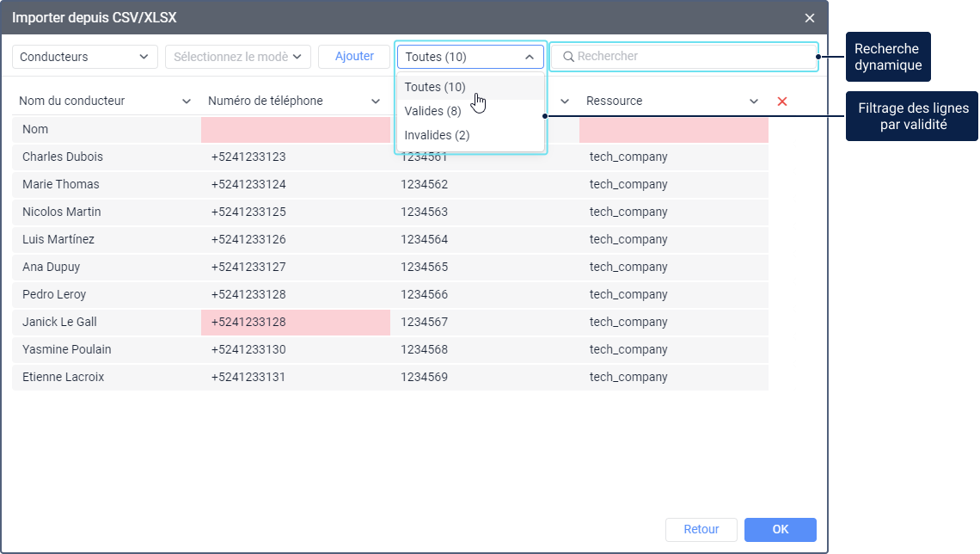
Task: Click the Retour button
Action: tap(701, 530)
